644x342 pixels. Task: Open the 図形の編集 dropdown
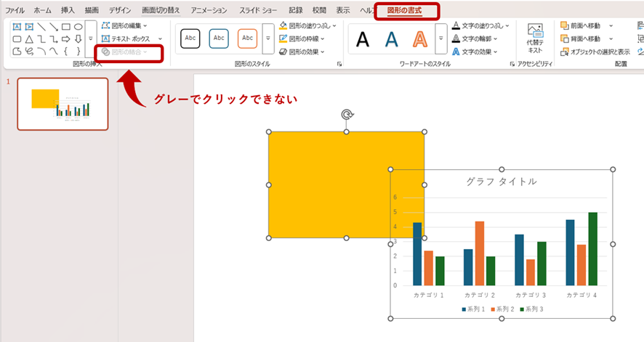pyautogui.click(x=125, y=25)
